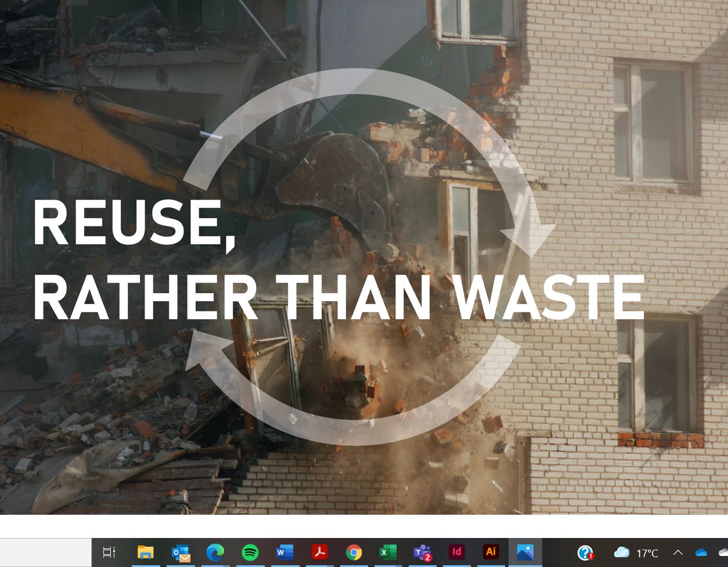Open File Explorer from the taskbar

[145, 552]
